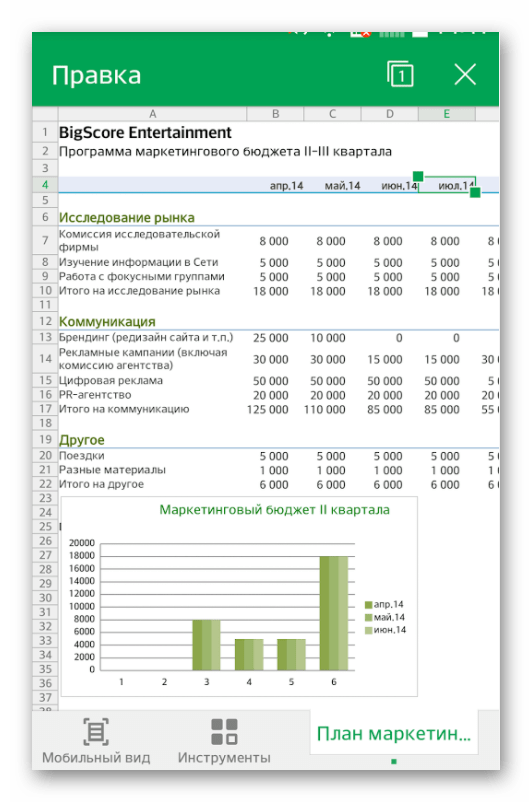Image resolution: width=532 pixels, height=802 pixels.
Task: Click the апр.14 legend entry
Action: [x=384, y=604]
